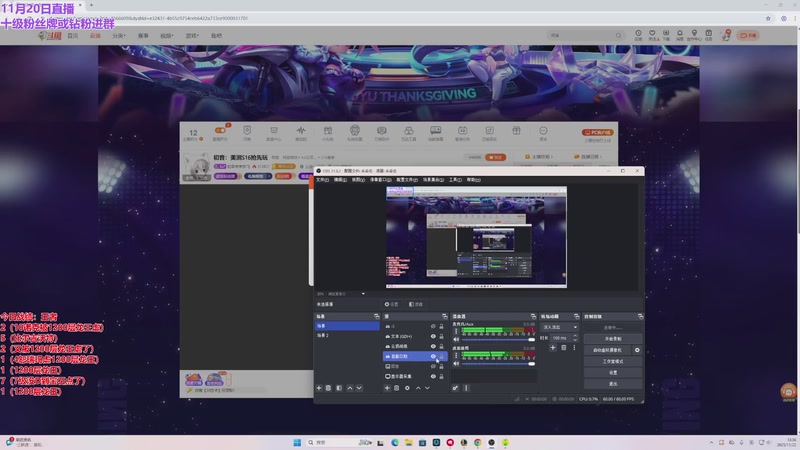Screen dimensions: 800x450
Task: Pop out the Scene Transitions dock float icon
Action: click(x=577, y=316)
